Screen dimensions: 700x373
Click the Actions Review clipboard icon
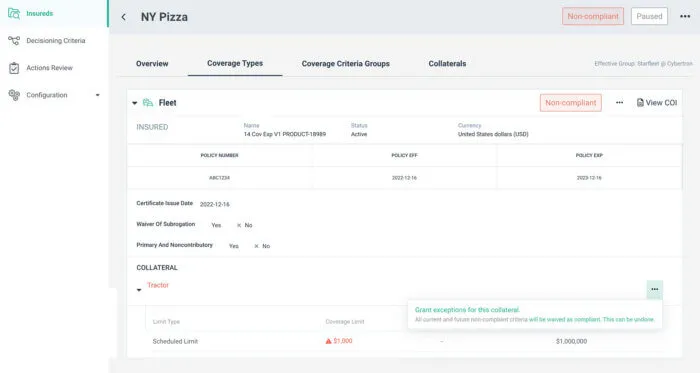(x=14, y=68)
